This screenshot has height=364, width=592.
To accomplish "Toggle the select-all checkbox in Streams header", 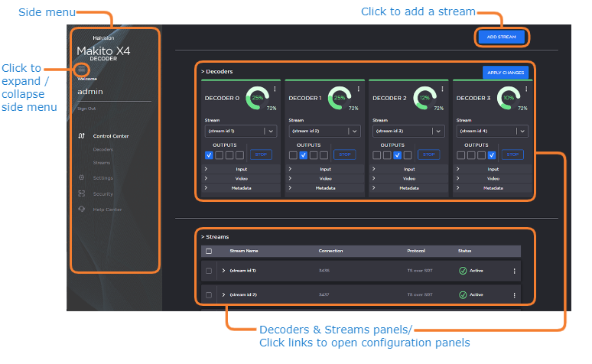I will click(x=209, y=251).
